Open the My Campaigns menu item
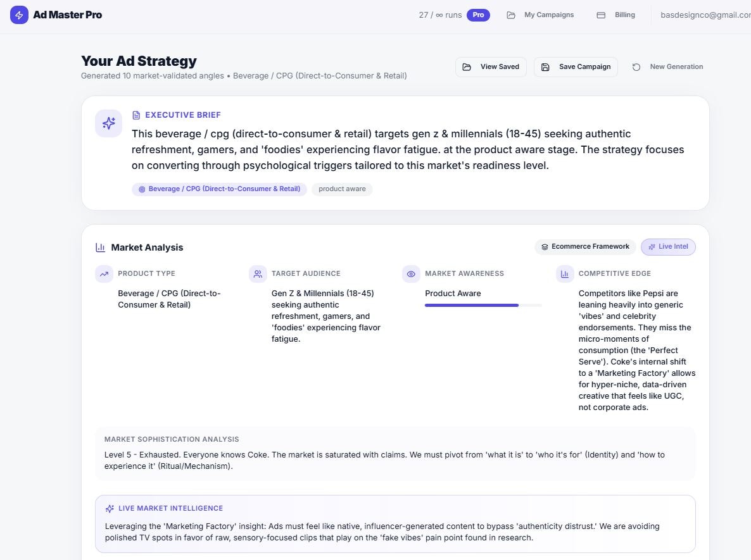751x560 pixels. 548,15
